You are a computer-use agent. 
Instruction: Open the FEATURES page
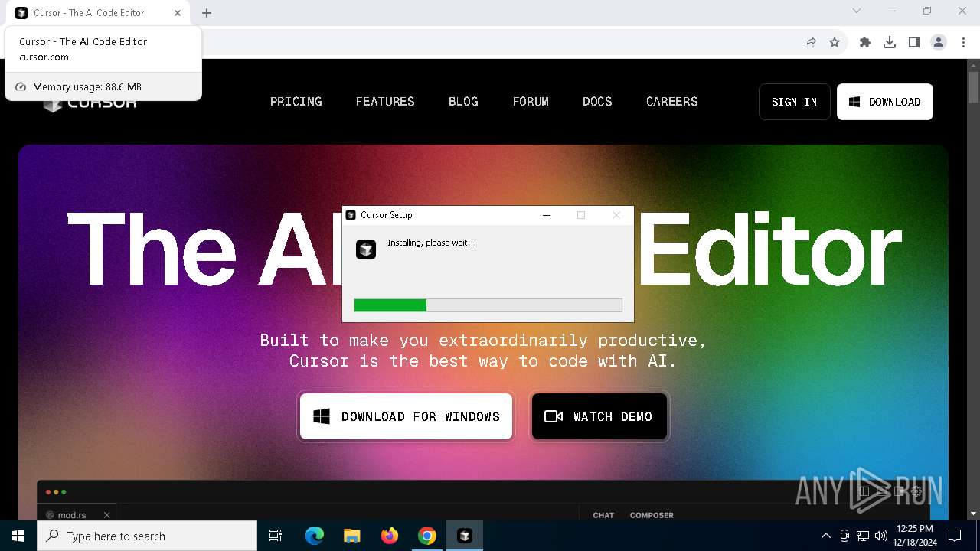pos(385,102)
